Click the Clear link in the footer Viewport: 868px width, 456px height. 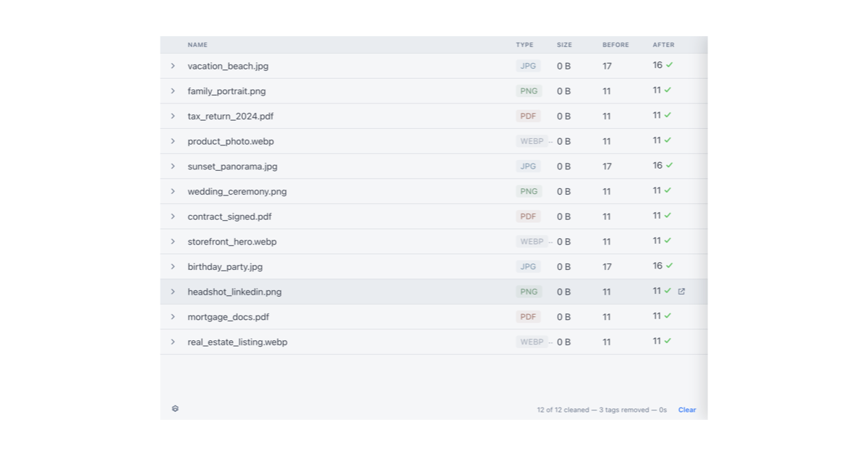[x=687, y=410]
